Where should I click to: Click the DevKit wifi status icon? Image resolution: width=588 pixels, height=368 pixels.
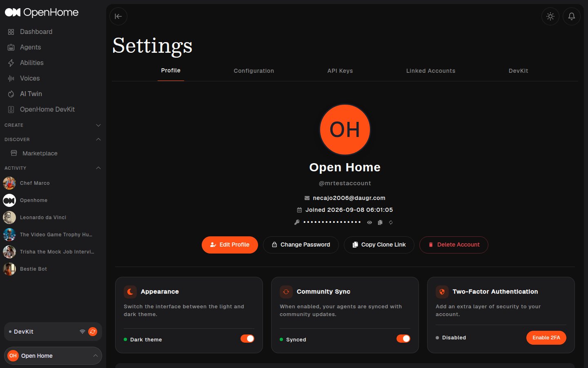82,332
